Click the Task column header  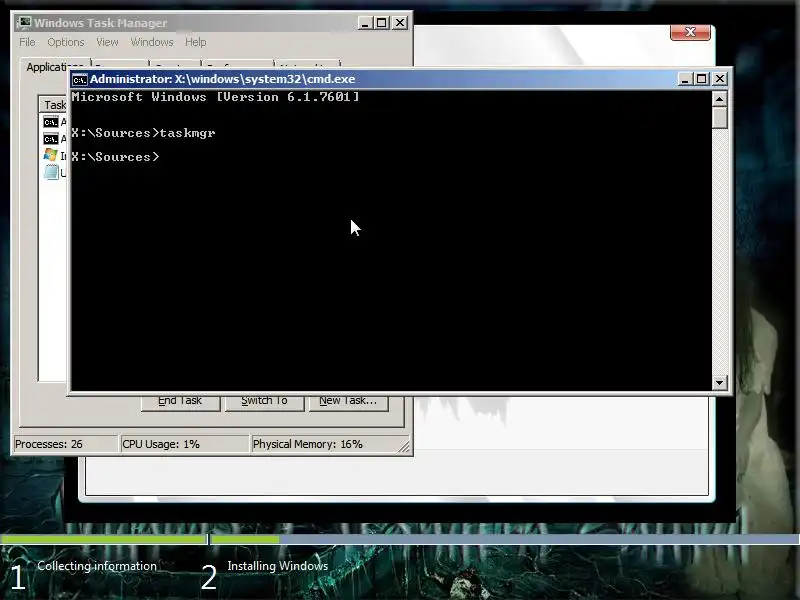coord(54,105)
